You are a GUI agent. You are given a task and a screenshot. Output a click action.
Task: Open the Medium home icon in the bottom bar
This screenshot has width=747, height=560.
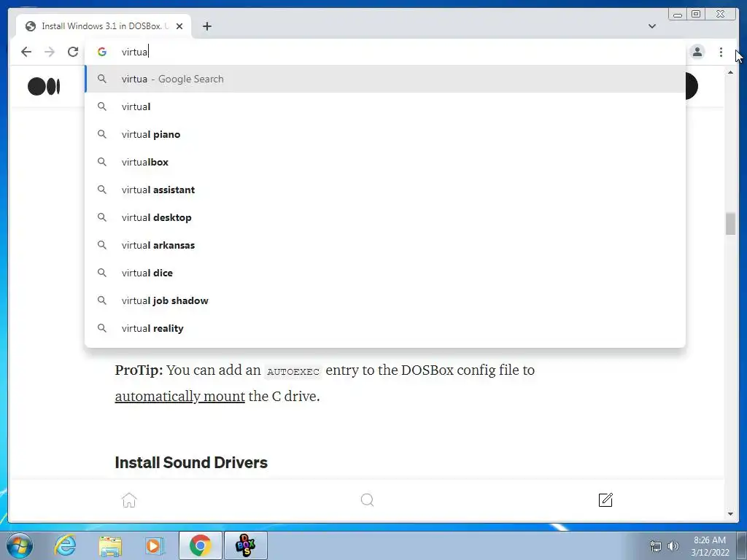pos(129,500)
